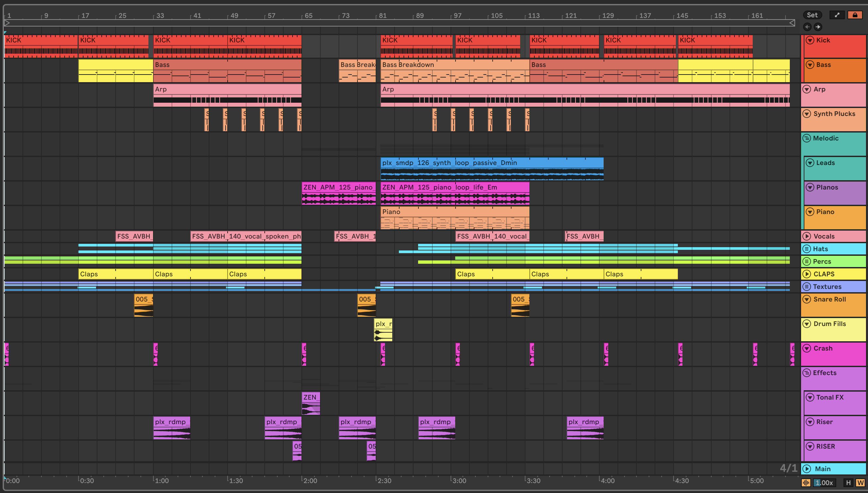
Task: Collapse the Snare Roll track
Action: pos(807,299)
